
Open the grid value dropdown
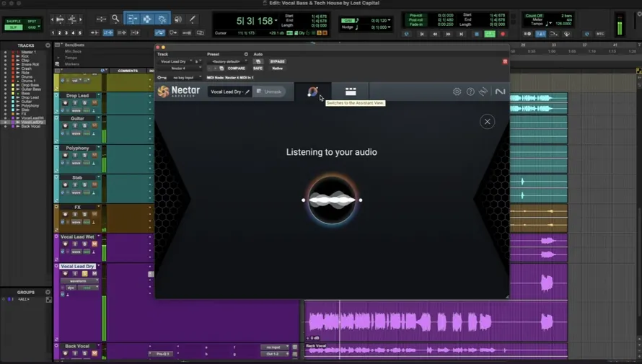click(389, 20)
